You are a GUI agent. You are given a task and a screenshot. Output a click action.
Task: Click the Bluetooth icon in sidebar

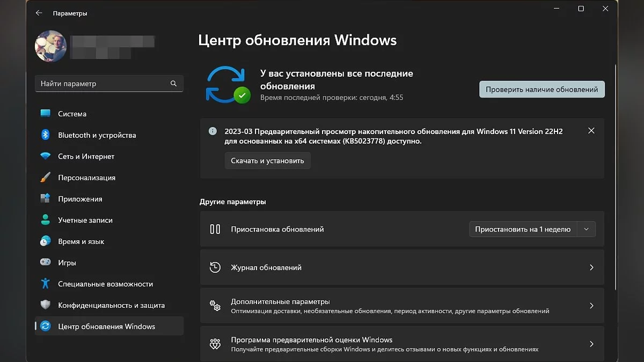pos(46,135)
